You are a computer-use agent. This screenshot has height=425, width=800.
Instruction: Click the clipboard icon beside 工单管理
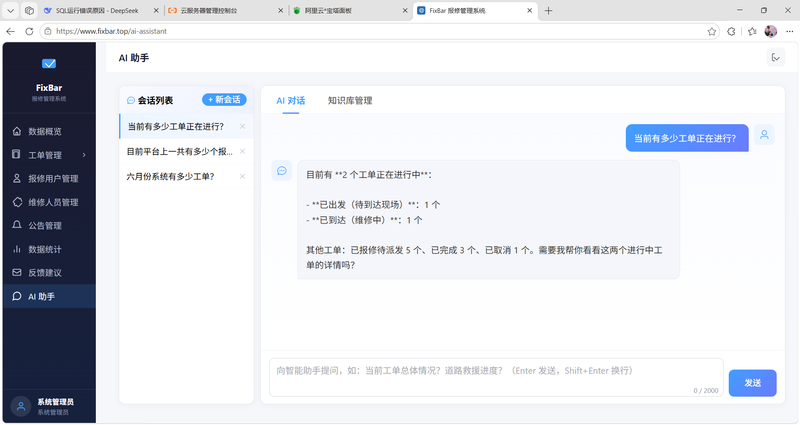point(16,154)
